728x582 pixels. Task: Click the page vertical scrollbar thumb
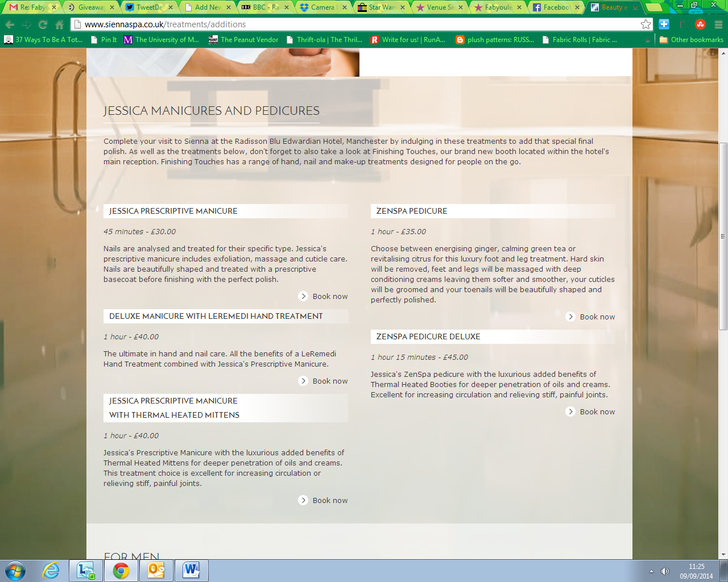point(723,236)
